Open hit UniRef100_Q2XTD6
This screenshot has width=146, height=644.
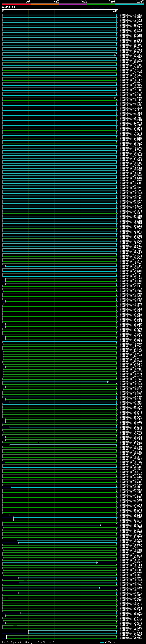coord(131,17)
